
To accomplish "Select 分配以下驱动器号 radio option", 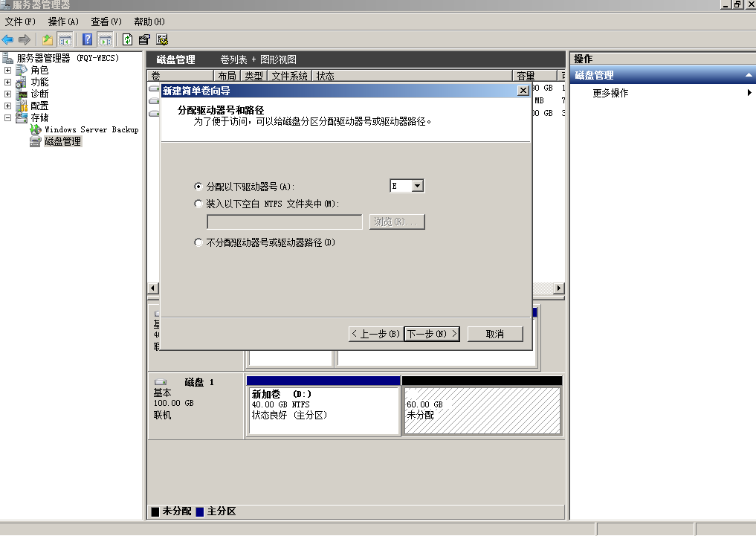I will point(198,187).
